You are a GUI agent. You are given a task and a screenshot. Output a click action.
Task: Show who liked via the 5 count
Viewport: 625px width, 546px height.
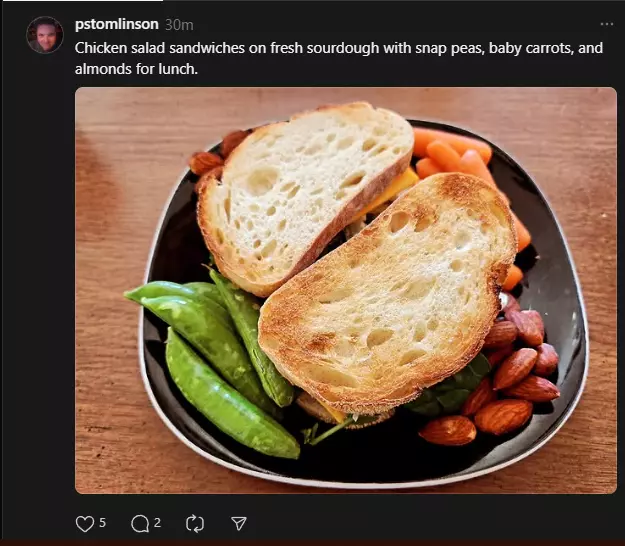(x=102, y=522)
